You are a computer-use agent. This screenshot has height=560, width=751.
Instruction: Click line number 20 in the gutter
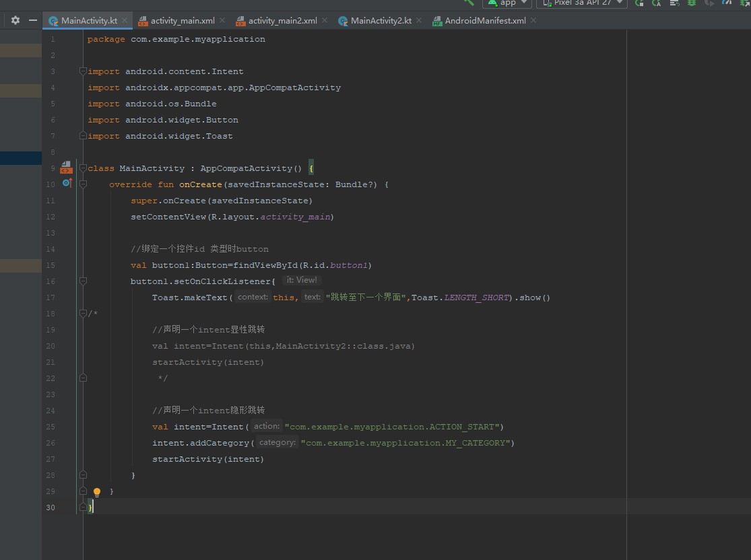pyautogui.click(x=52, y=346)
